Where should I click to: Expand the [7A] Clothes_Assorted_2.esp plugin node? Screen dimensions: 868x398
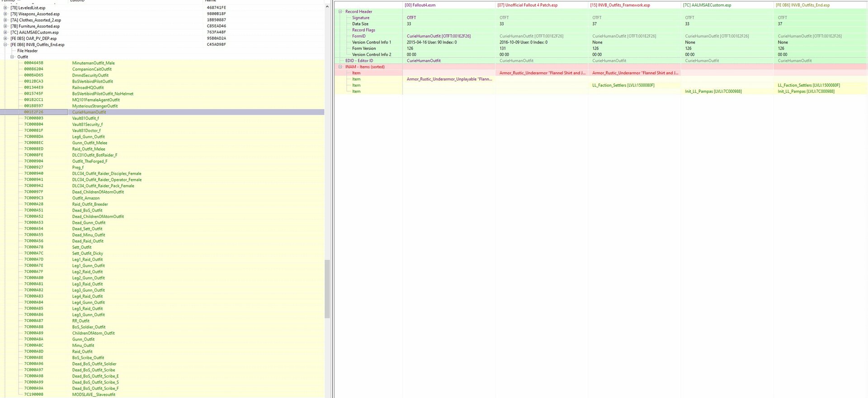tap(5, 20)
